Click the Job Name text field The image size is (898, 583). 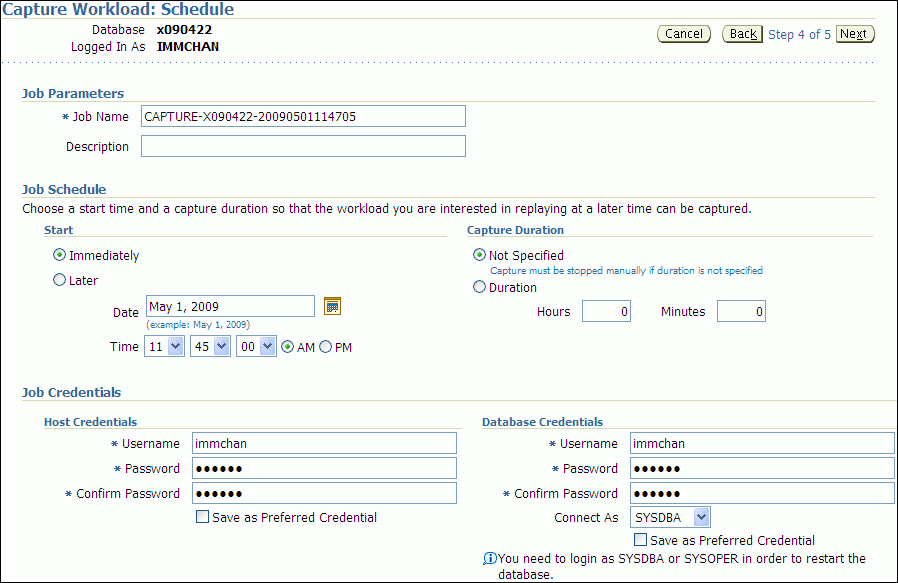pyautogui.click(x=303, y=116)
